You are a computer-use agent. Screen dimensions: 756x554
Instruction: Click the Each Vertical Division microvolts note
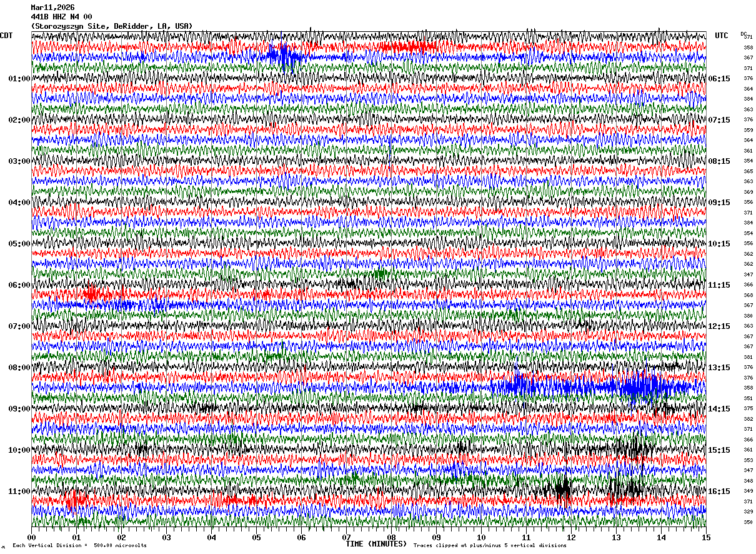pyautogui.click(x=79, y=545)
